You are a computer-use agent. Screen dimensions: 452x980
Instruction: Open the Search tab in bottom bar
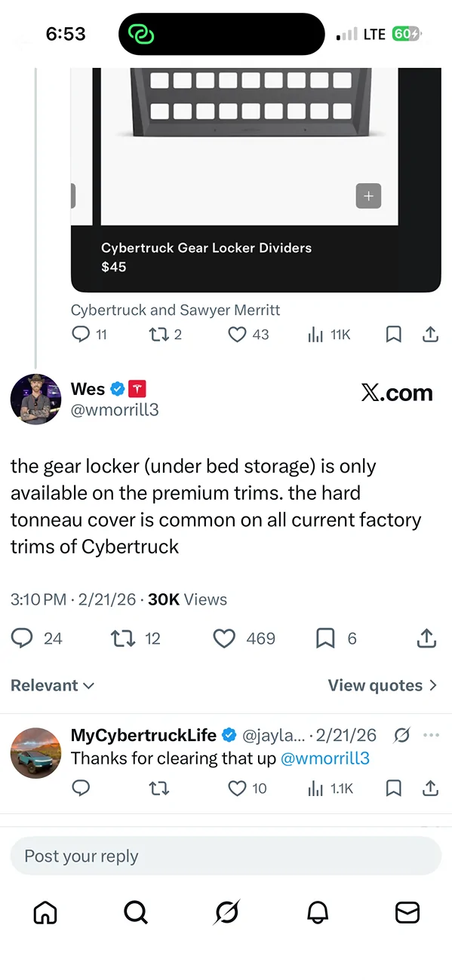pyautogui.click(x=135, y=912)
